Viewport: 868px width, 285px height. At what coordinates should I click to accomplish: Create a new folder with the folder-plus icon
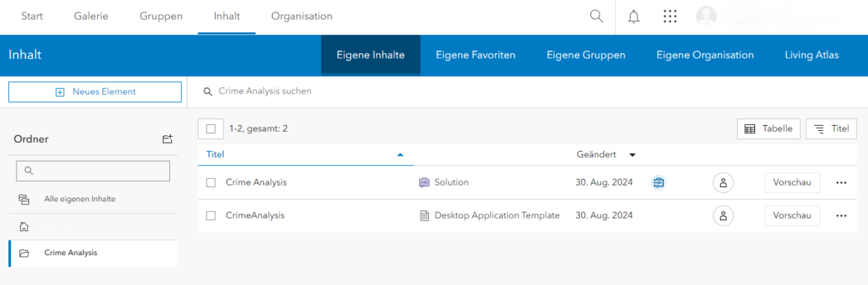[x=167, y=139]
